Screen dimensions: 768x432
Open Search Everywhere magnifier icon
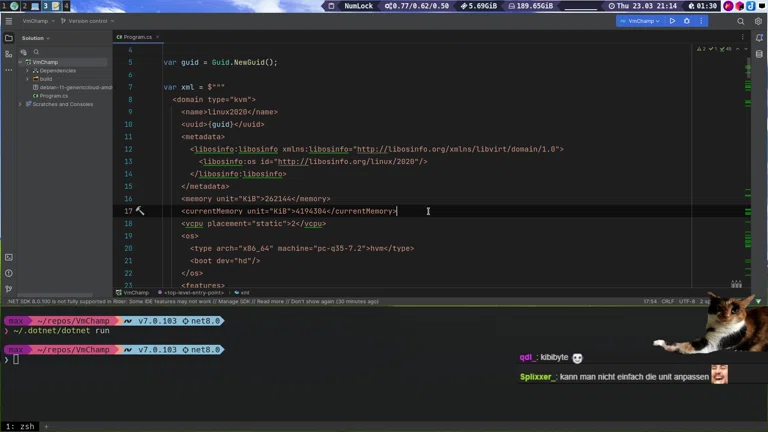[x=741, y=21]
